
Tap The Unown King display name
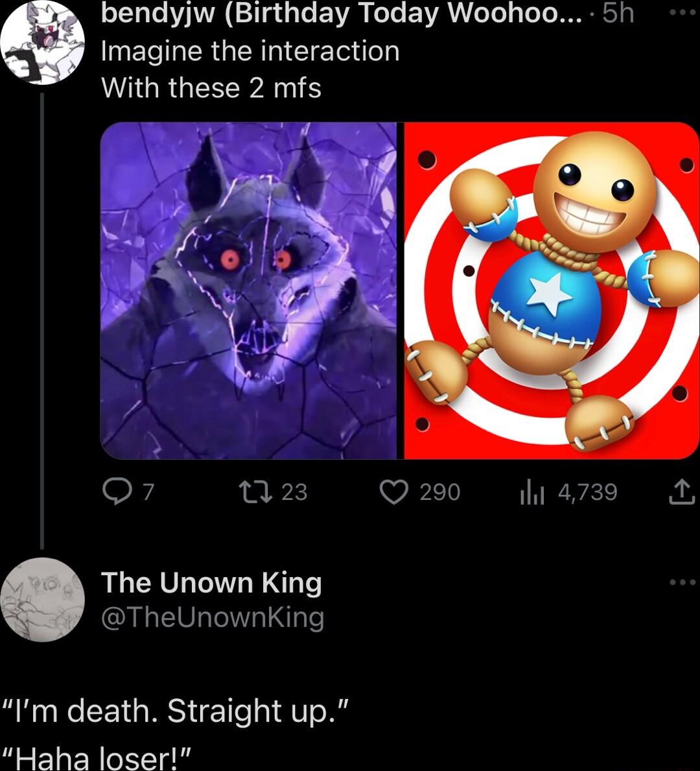point(211,582)
